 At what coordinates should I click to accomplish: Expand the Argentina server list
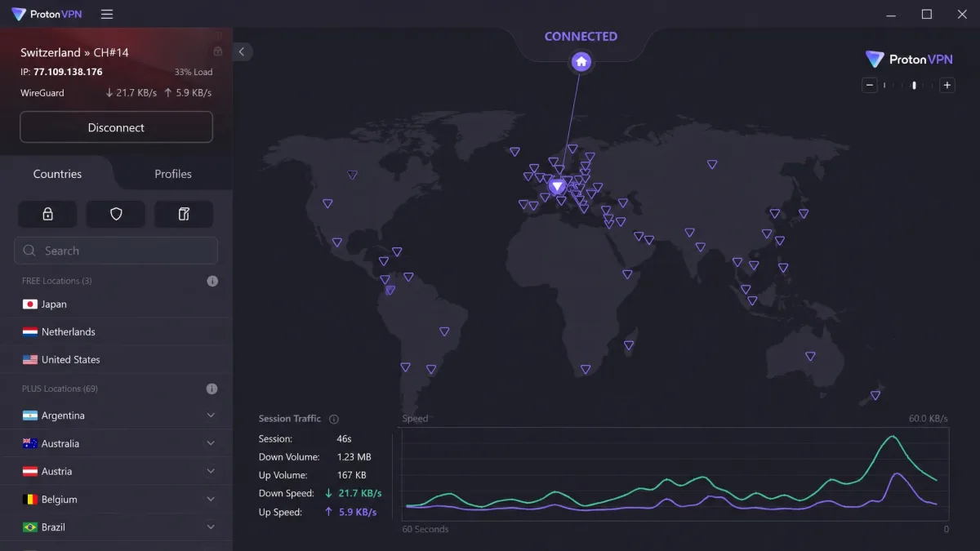(x=211, y=415)
